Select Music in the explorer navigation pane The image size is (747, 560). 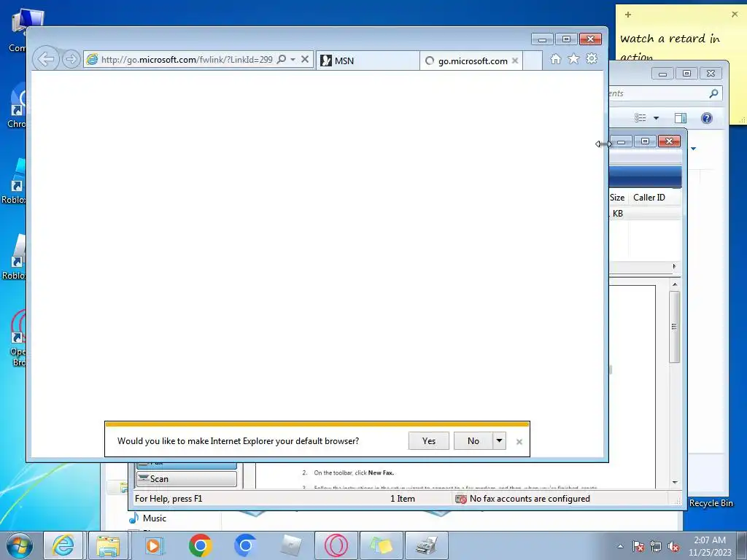coord(155,518)
